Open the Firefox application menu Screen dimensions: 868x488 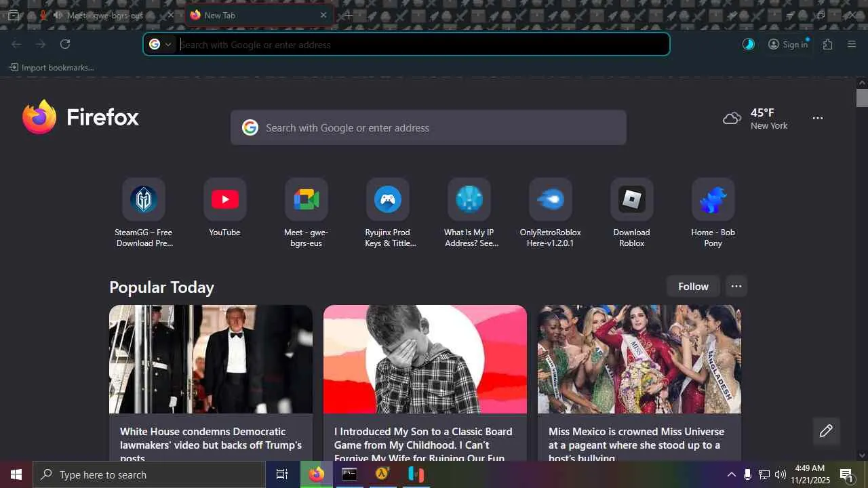[x=852, y=44]
